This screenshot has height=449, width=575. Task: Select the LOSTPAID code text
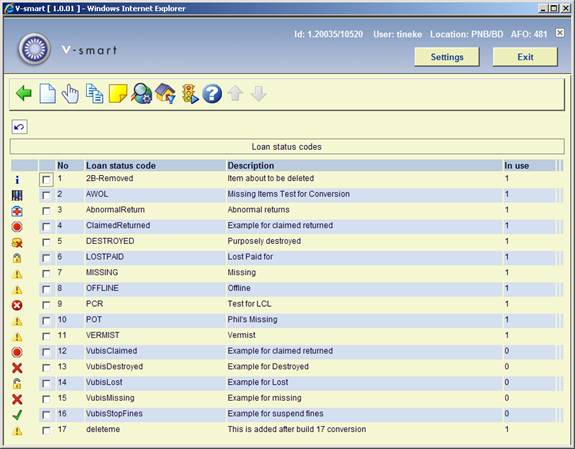coord(105,257)
